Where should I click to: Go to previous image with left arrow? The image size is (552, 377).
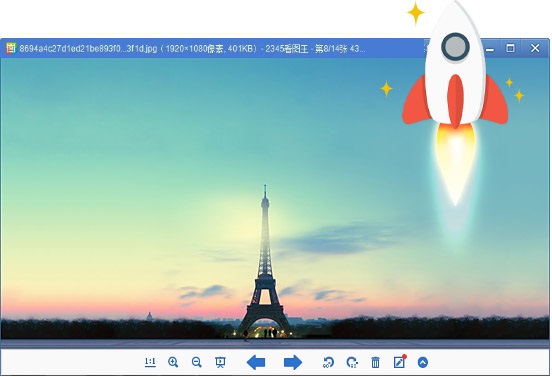tap(256, 363)
